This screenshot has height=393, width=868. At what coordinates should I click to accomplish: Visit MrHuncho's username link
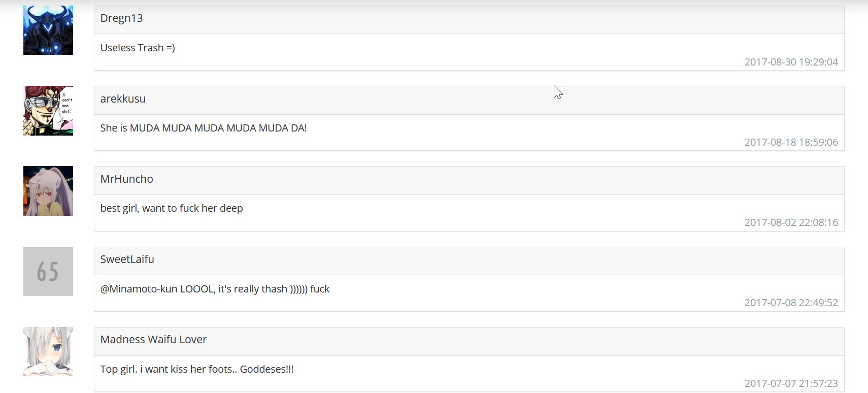tap(127, 179)
